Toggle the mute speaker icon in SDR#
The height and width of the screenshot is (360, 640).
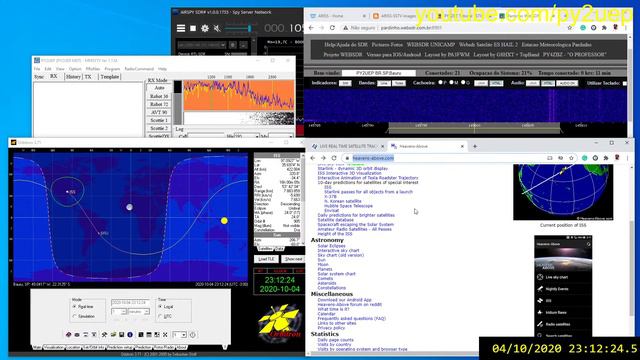pyautogui.click(x=217, y=28)
